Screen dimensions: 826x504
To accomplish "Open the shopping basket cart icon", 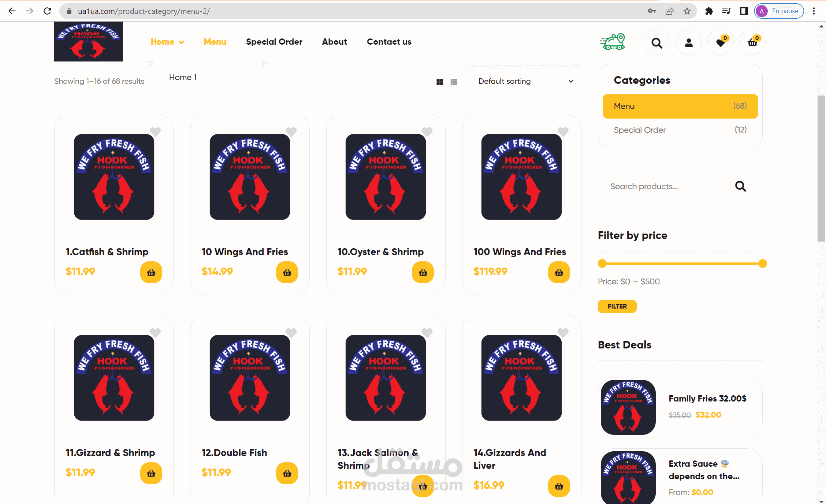I will point(752,43).
